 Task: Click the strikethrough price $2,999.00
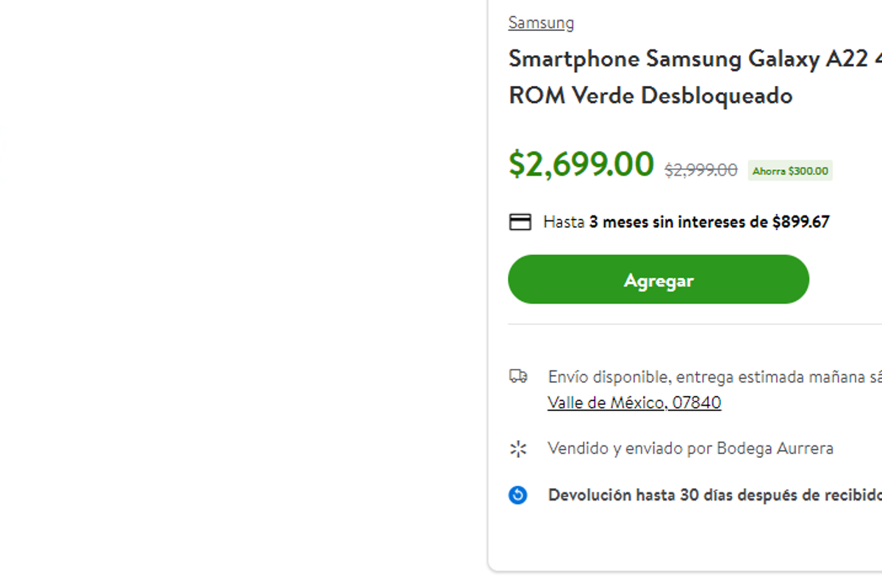click(700, 169)
